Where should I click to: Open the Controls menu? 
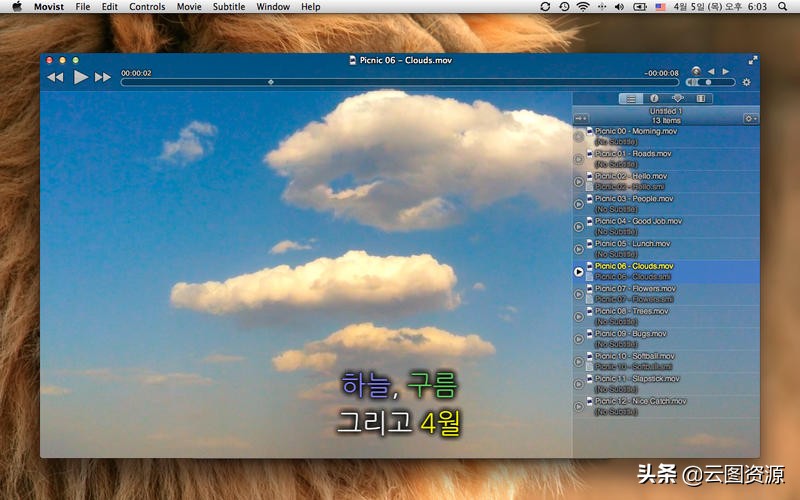[147, 6]
